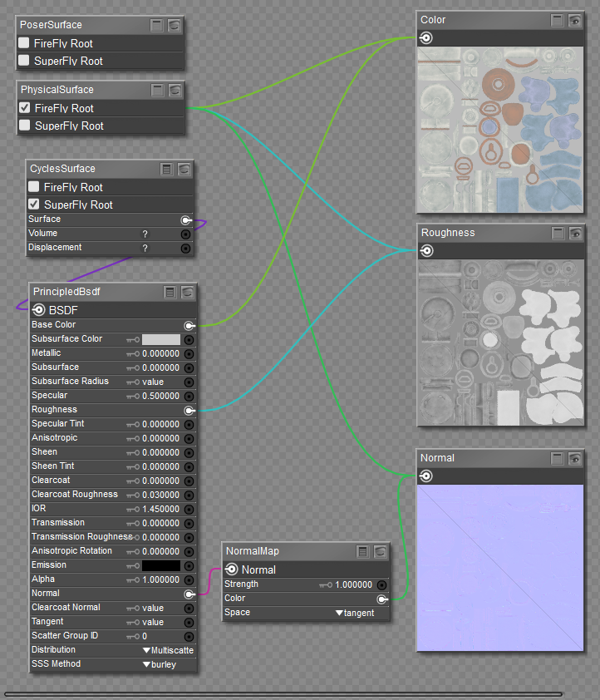This screenshot has height=700, width=600.
Task: Click the Subsurface Color swatch
Action: click(161, 340)
